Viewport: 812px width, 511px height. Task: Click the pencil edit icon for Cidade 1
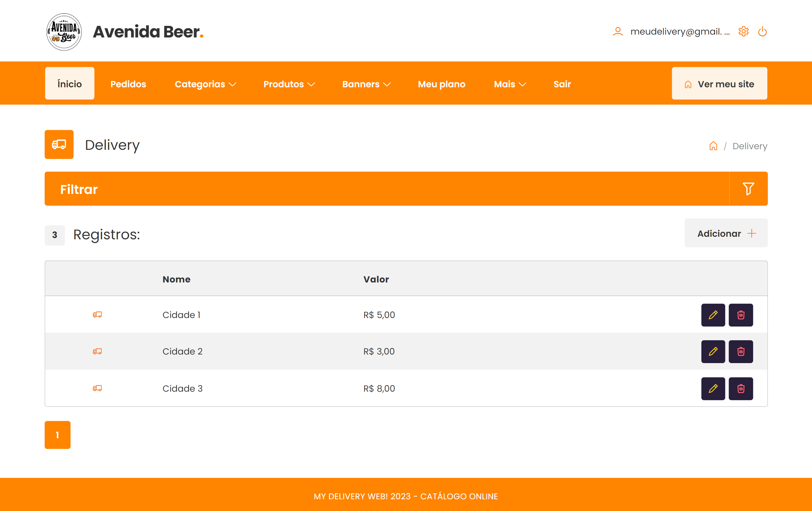click(713, 315)
